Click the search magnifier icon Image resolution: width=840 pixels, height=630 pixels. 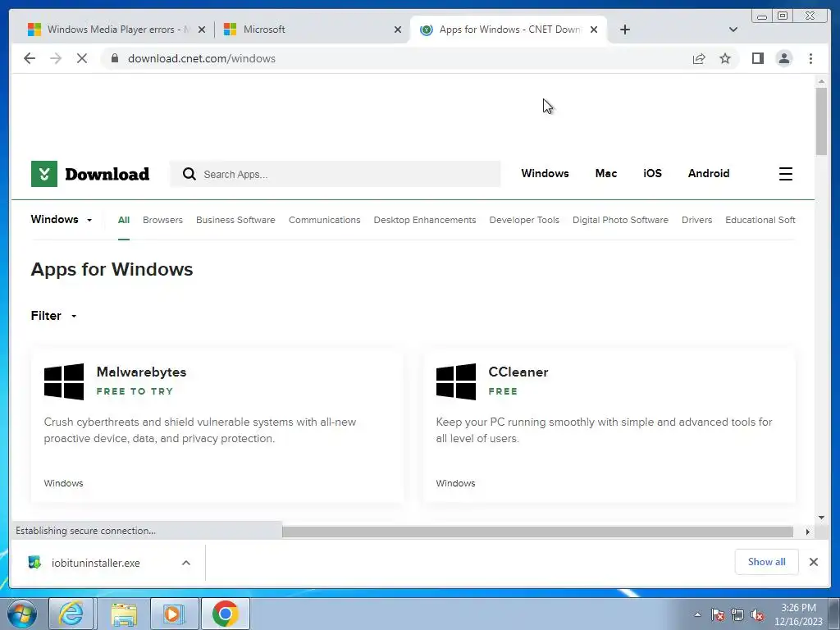(189, 174)
